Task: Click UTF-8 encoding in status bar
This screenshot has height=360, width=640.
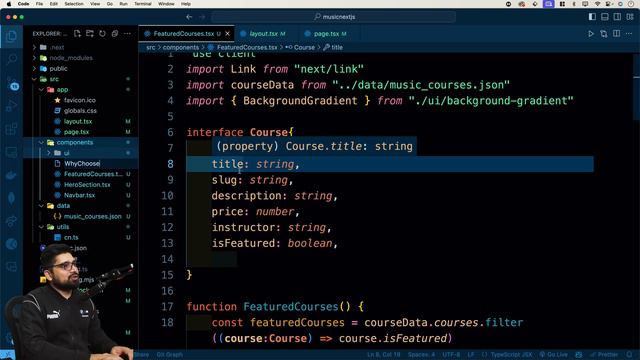Action: 451,355
